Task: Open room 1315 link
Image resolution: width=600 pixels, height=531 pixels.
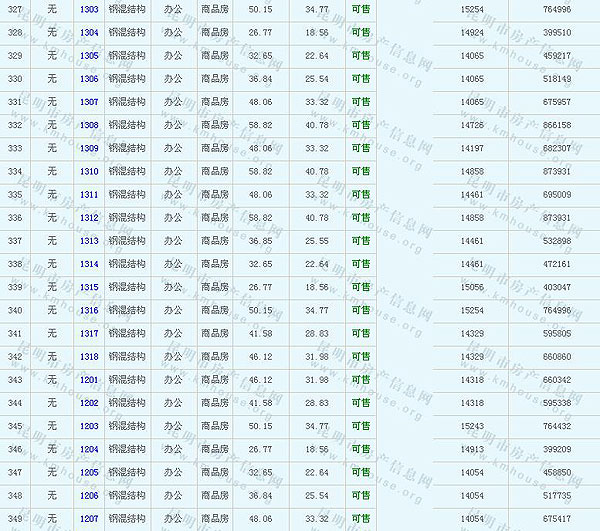Action: click(x=89, y=287)
